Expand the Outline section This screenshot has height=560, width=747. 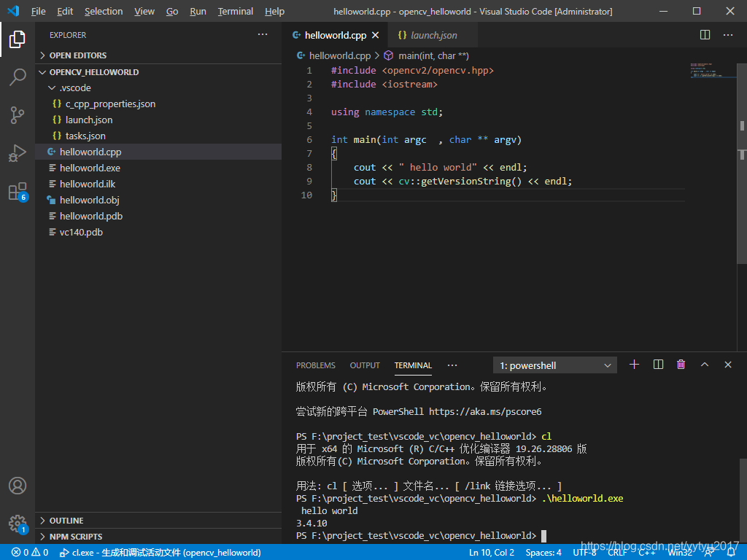click(x=158, y=521)
